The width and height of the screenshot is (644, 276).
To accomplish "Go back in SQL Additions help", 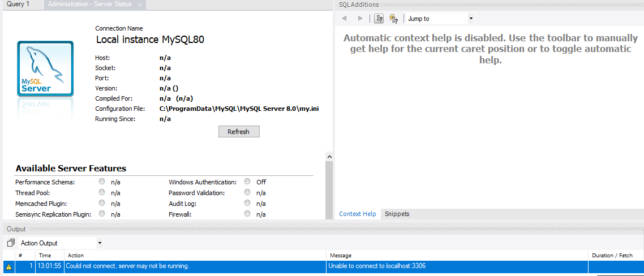I will click(x=344, y=19).
